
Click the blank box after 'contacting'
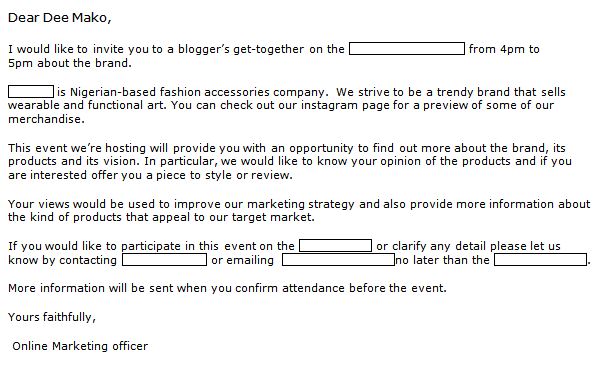click(164, 260)
